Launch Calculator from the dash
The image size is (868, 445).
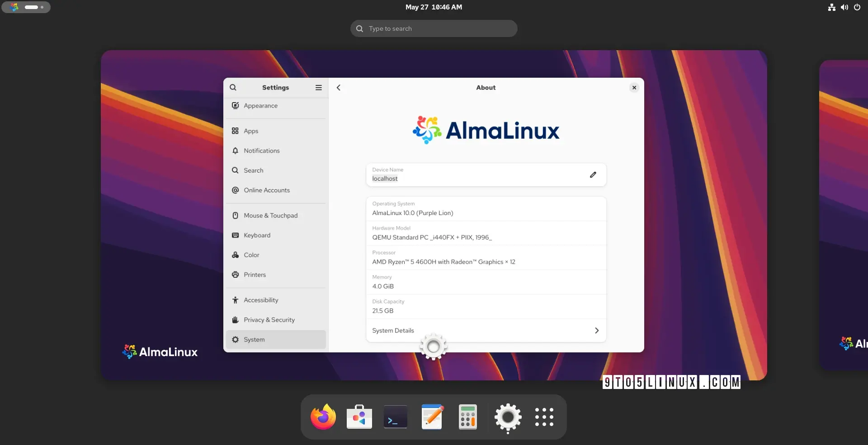(468, 417)
